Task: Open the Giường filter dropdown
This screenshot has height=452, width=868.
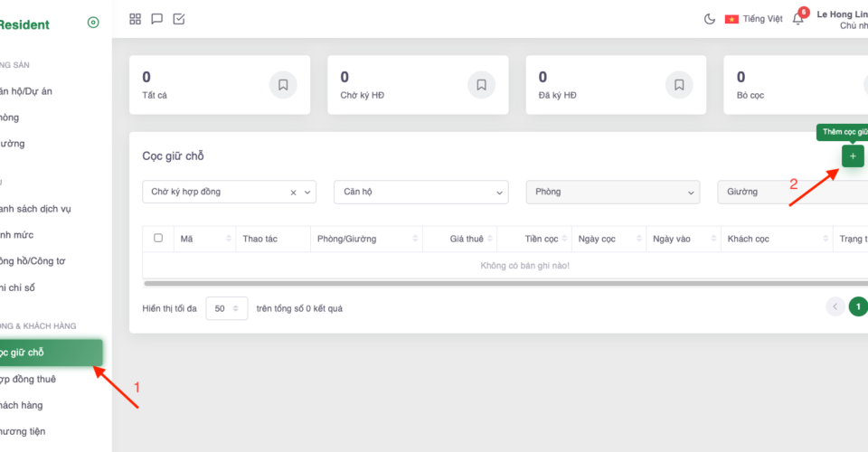Action: (791, 192)
